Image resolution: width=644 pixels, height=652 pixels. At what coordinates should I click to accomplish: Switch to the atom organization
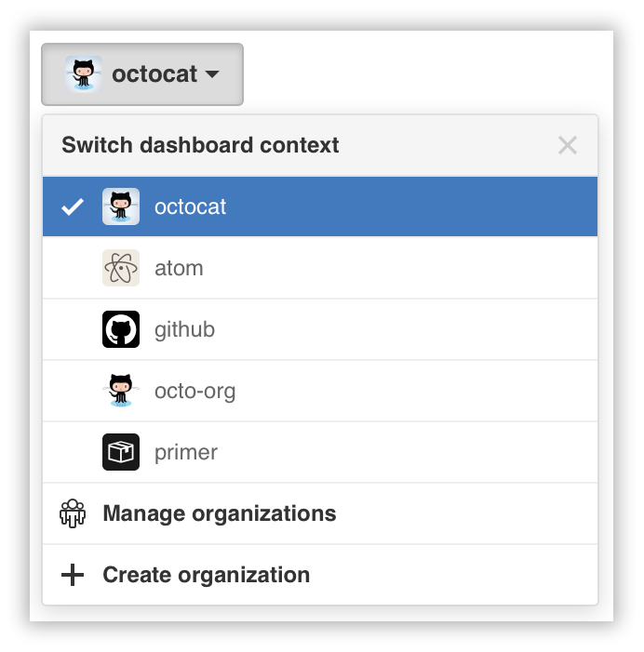(179, 268)
